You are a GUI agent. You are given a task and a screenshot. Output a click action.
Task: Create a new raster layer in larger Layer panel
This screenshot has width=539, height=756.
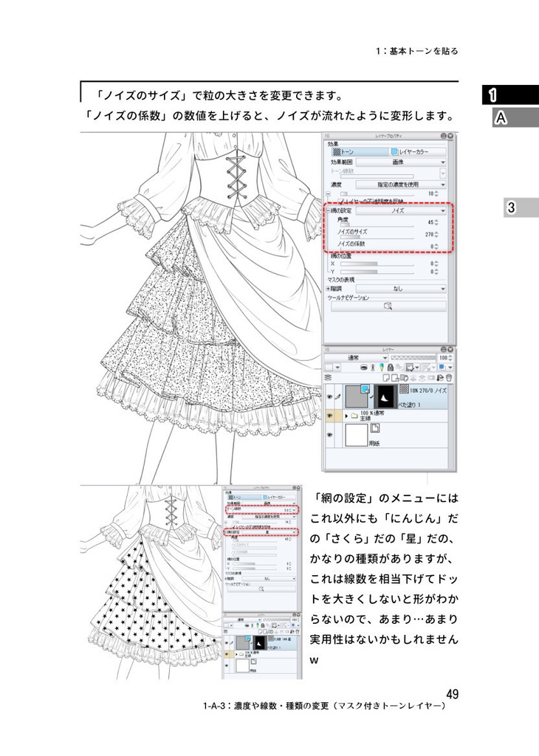coord(386,377)
